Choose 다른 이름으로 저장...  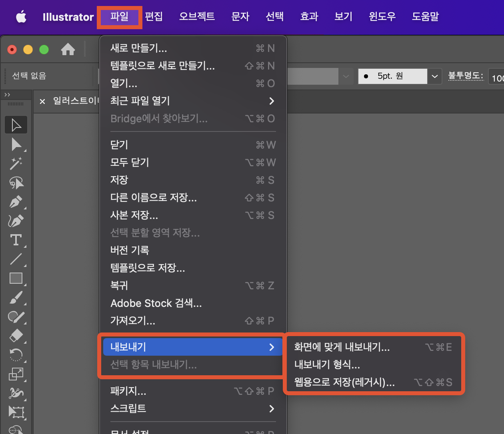pos(193,197)
